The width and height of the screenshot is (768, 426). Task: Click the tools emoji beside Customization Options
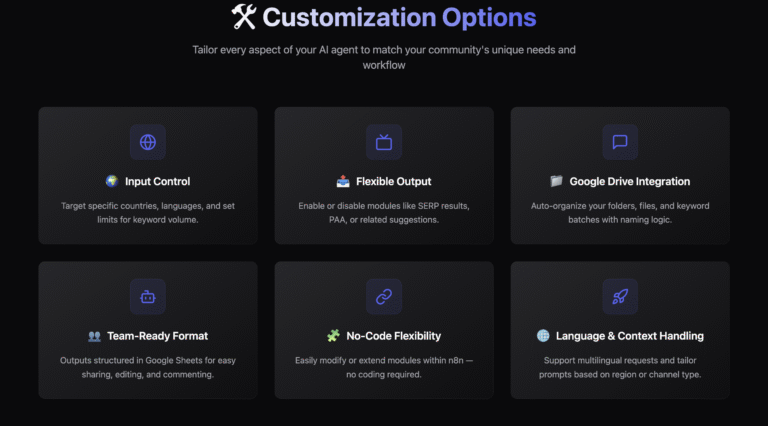[x=244, y=17]
